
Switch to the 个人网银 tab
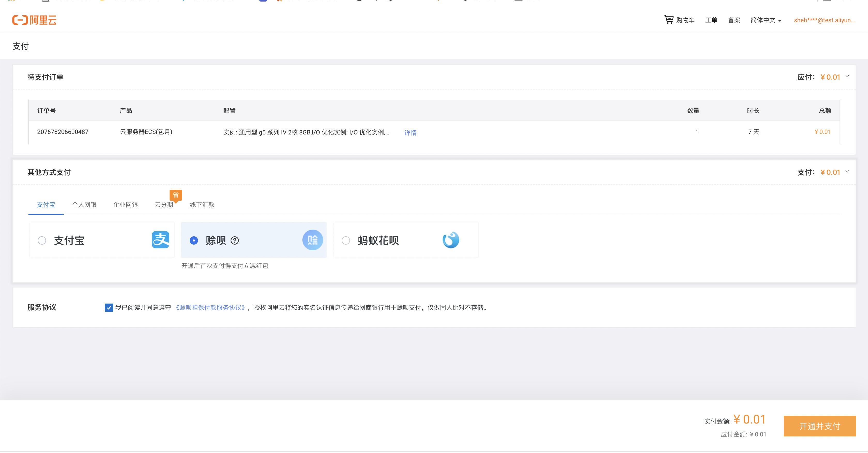coord(84,205)
